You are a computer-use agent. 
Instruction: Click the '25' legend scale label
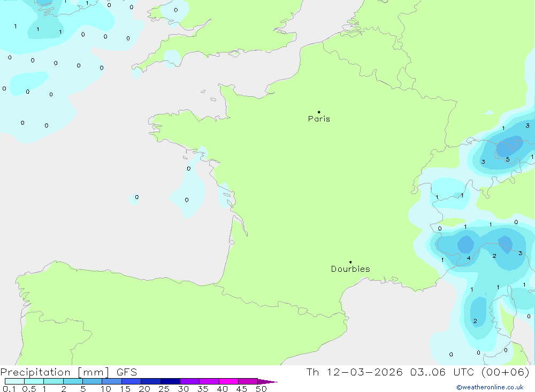164,389
